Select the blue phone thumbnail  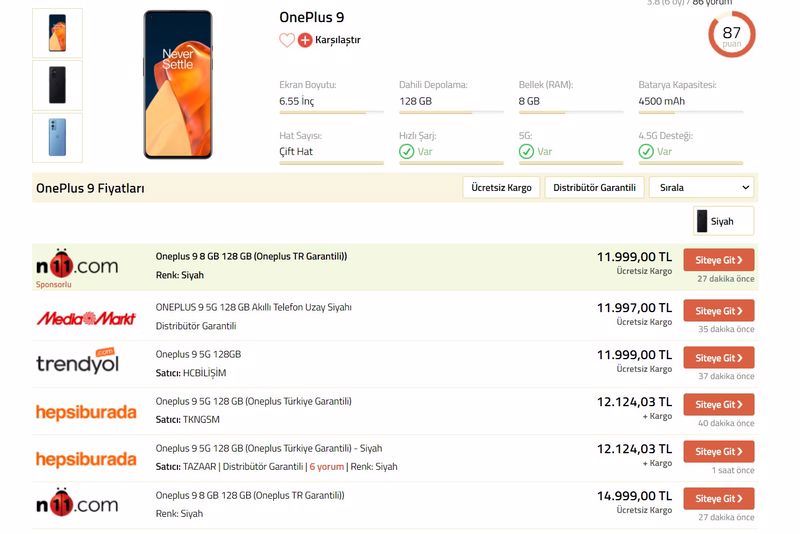pyautogui.click(x=57, y=137)
